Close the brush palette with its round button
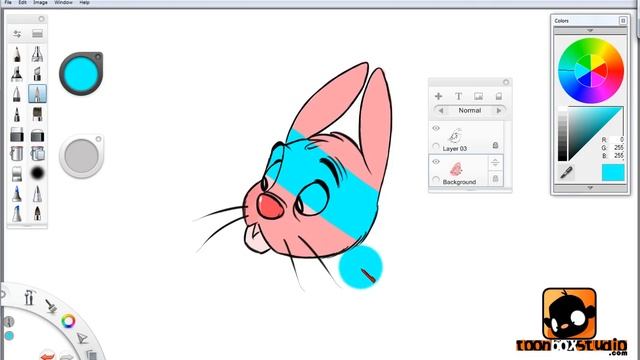 click(41, 19)
